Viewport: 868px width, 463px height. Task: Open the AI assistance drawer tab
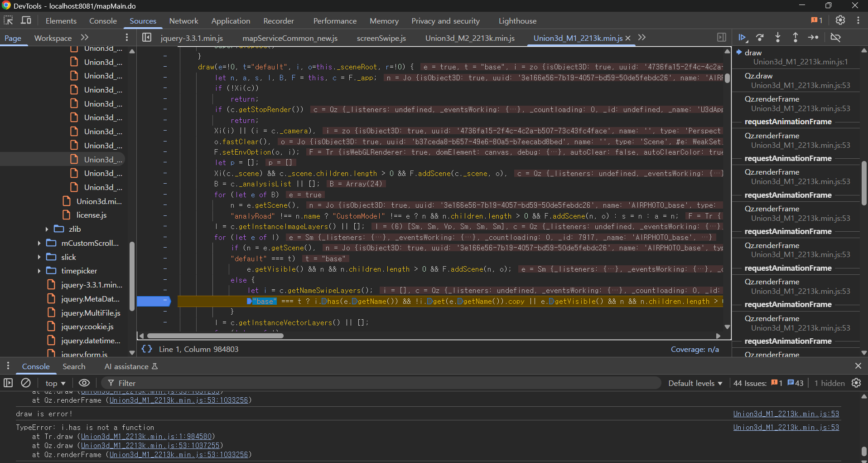click(131, 366)
